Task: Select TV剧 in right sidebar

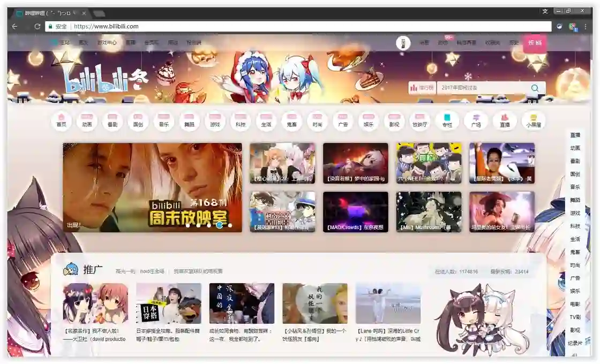Action: 575,317
